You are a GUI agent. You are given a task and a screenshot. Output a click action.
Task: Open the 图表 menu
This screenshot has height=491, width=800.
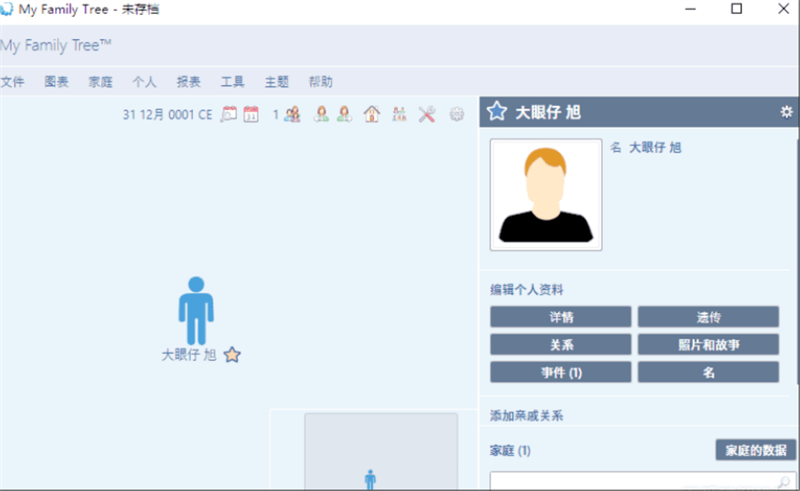point(56,82)
